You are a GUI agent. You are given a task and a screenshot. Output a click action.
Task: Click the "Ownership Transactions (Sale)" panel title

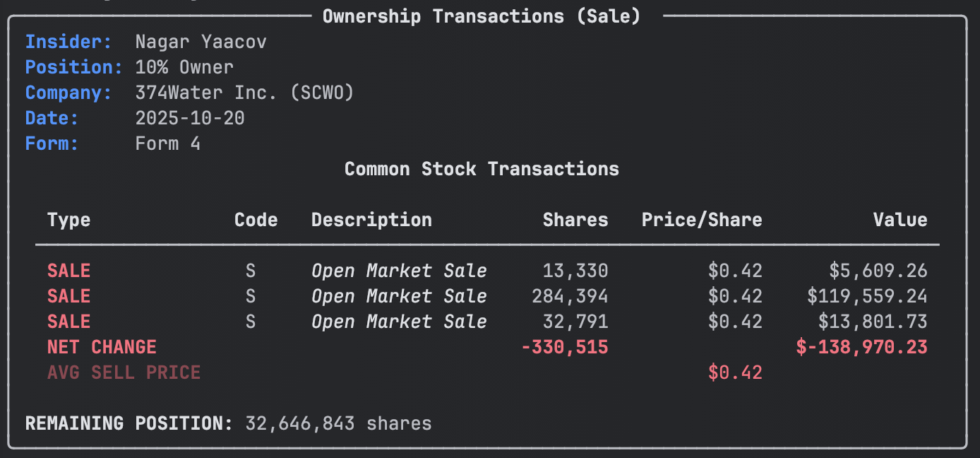pyautogui.click(x=481, y=16)
